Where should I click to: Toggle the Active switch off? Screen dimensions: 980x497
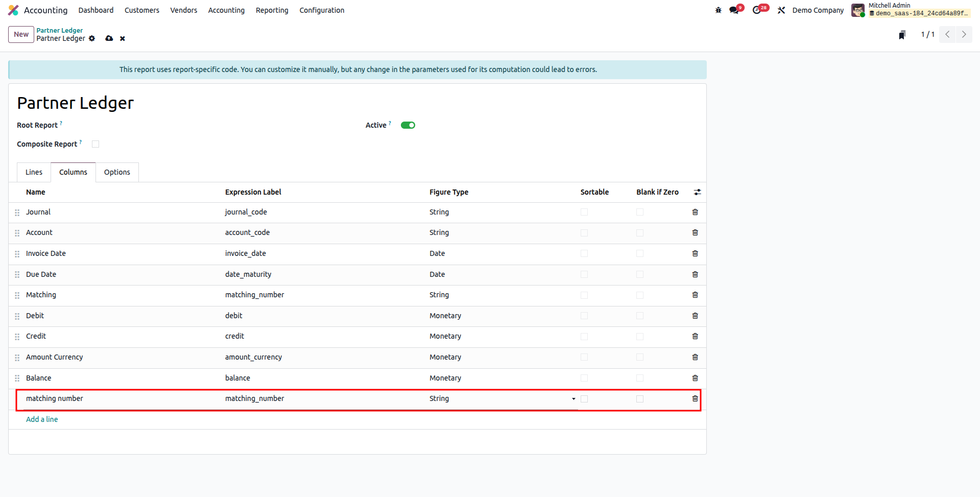tap(408, 125)
